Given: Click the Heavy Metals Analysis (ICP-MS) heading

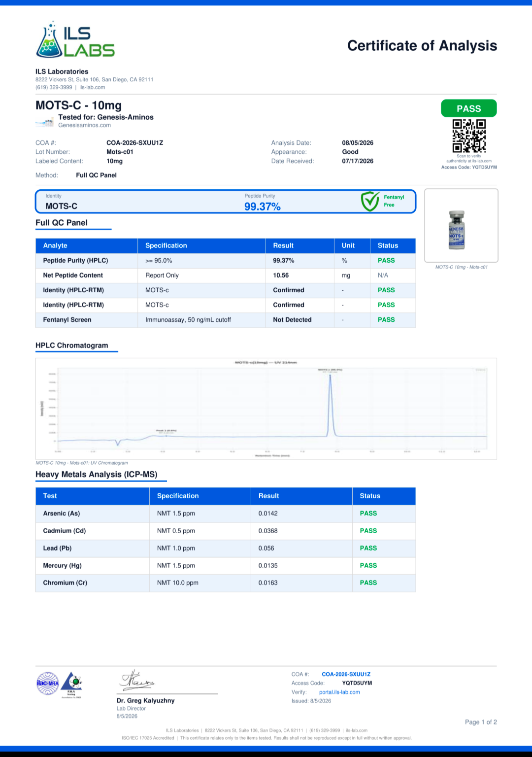Looking at the screenshot, I should pyautogui.click(x=97, y=475).
